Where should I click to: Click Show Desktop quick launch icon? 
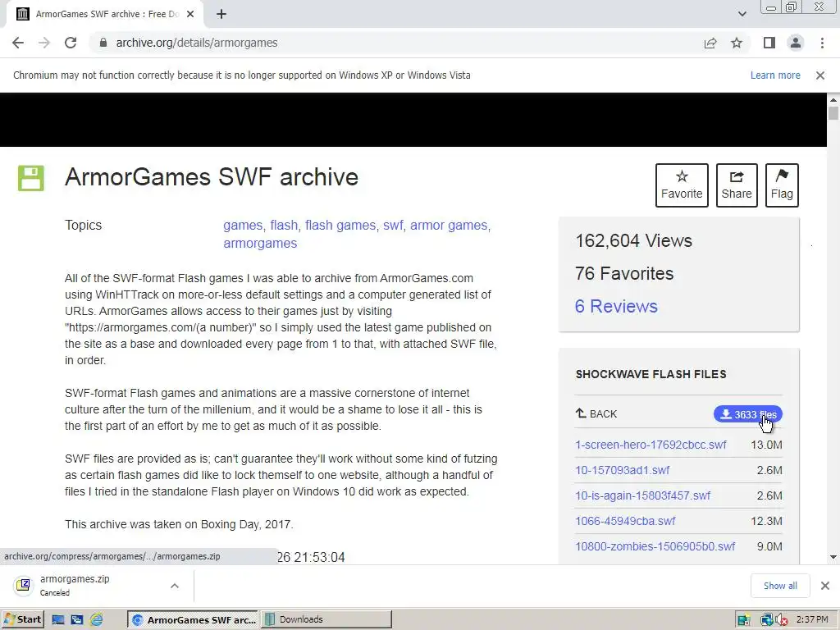click(x=58, y=620)
